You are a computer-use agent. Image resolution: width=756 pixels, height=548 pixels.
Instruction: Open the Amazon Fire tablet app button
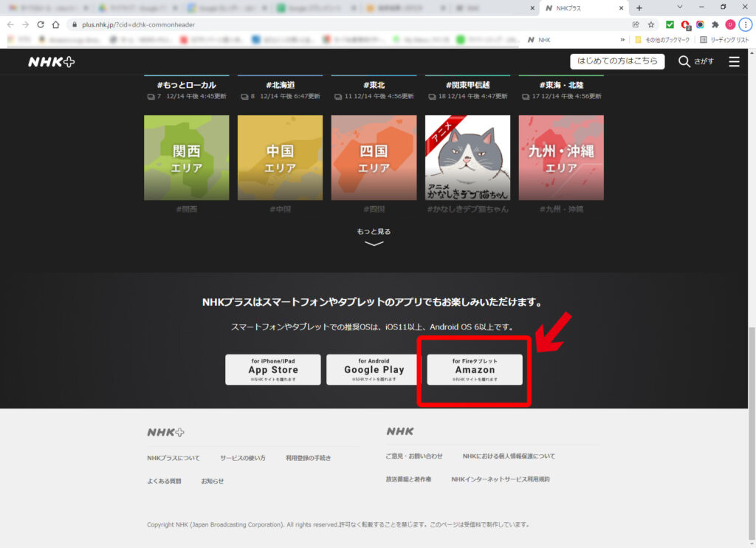[475, 369]
